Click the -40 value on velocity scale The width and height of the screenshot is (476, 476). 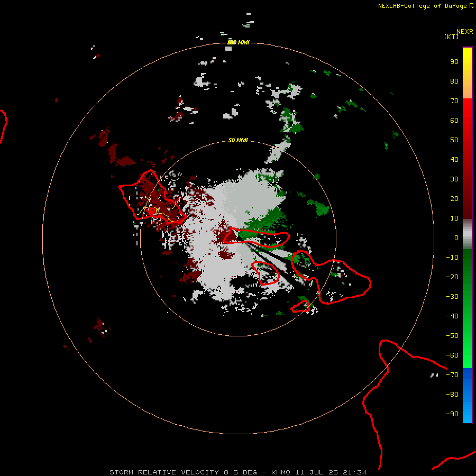[452, 316]
